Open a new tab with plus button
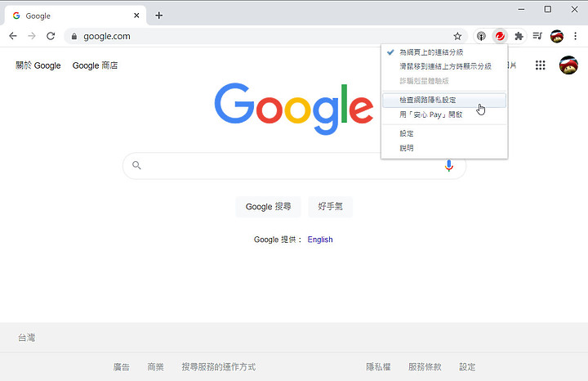Screen dimensions: 588x381 (159, 16)
